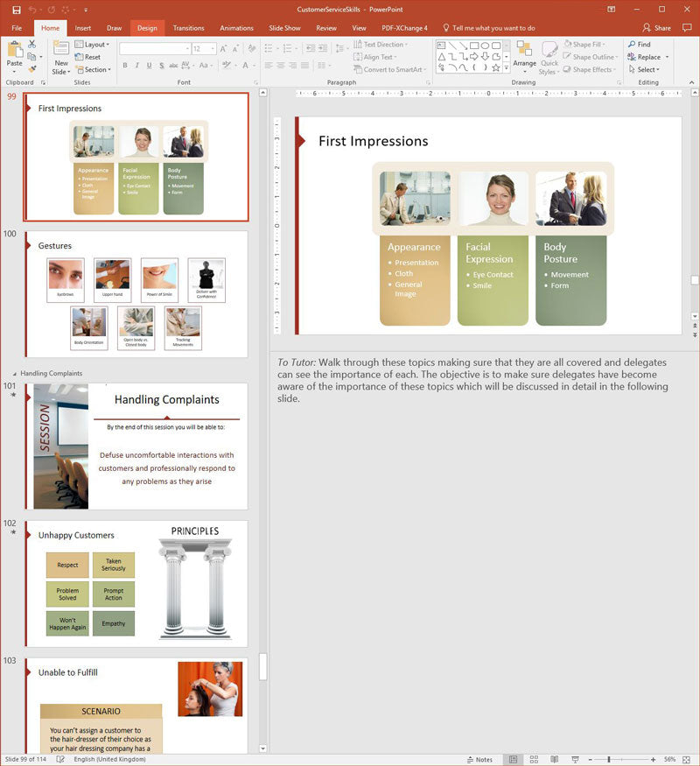This screenshot has width=700, height=766.
Task: Open the Layout dropdown
Action: (x=93, y=45)
